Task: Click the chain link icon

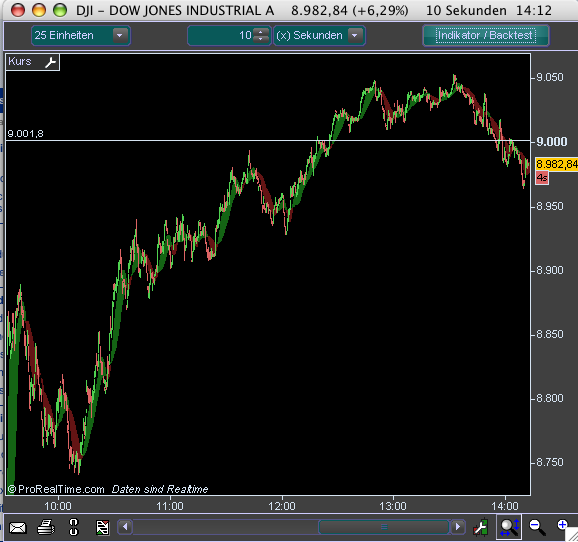Action: tap(74, 527)
